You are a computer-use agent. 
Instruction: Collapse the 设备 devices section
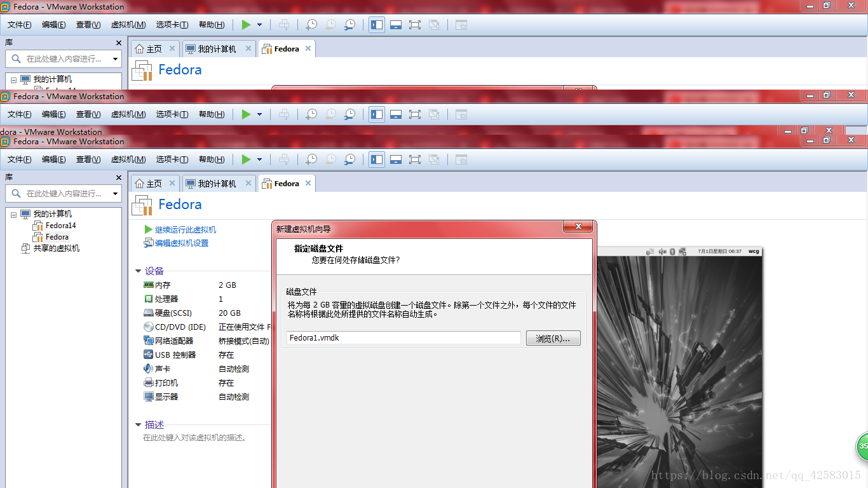(138, 271)
